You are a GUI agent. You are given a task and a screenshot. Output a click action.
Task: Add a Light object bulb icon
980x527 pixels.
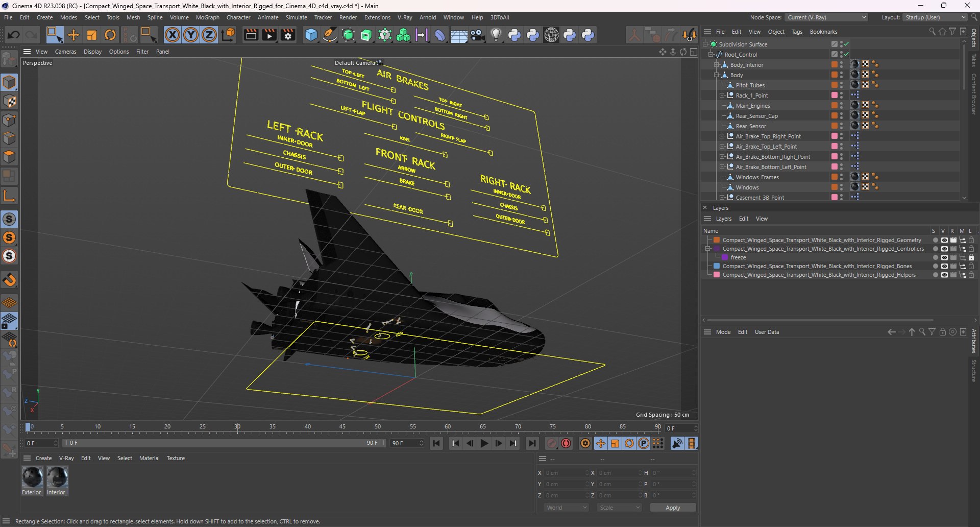496,35
